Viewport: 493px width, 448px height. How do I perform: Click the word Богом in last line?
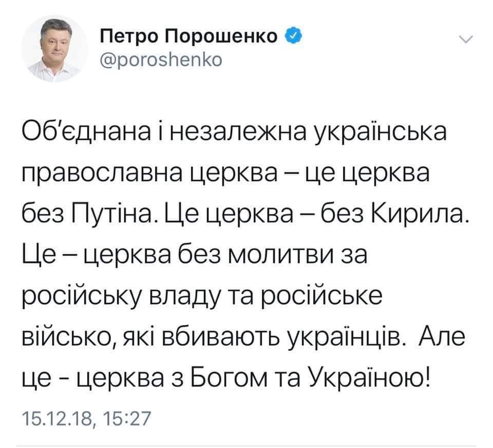[x=230, y=380]
